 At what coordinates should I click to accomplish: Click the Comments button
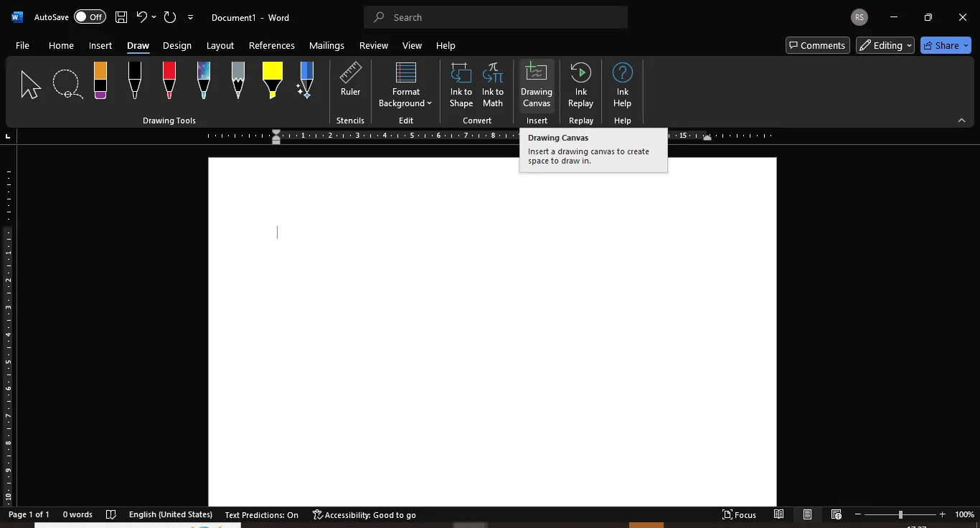pyautogui.click(x=818, y=45)
